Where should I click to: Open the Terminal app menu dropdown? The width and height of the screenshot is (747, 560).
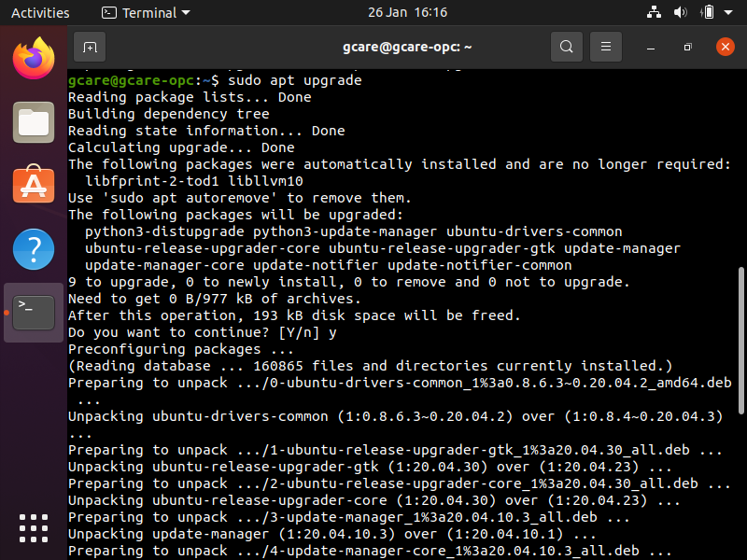coord(146,13)
